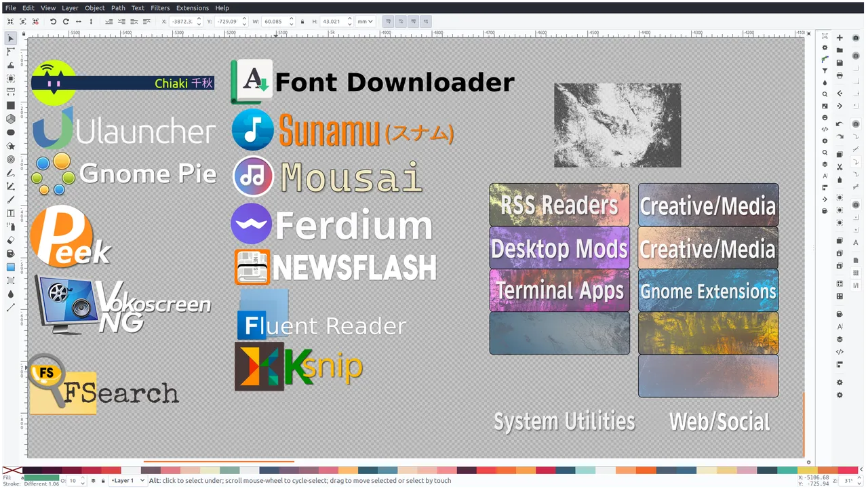
Task: Select the Terminal Apps button graphic
Action: 559,290
